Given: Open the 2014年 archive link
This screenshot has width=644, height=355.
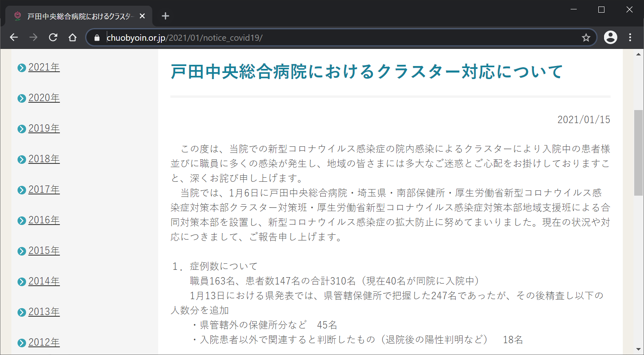Looking at the screenshot, I should pos(44,281).
